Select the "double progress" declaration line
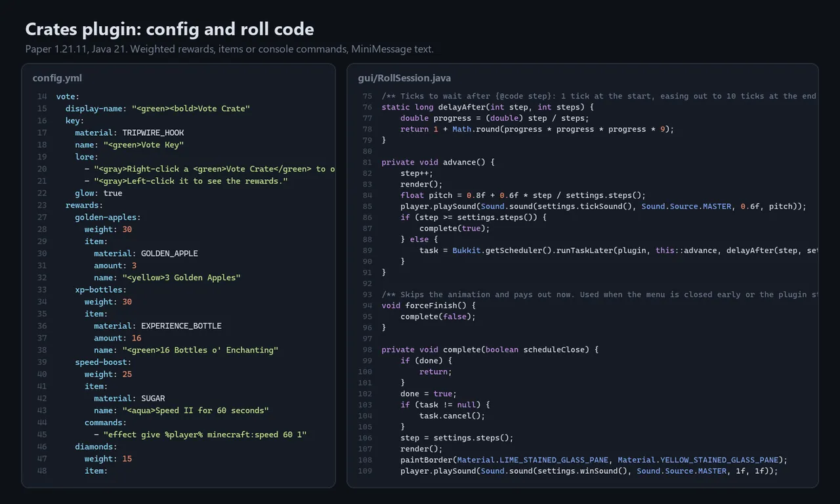The height and width of the screenshot is (504, 840). click(x=495, y=118)
